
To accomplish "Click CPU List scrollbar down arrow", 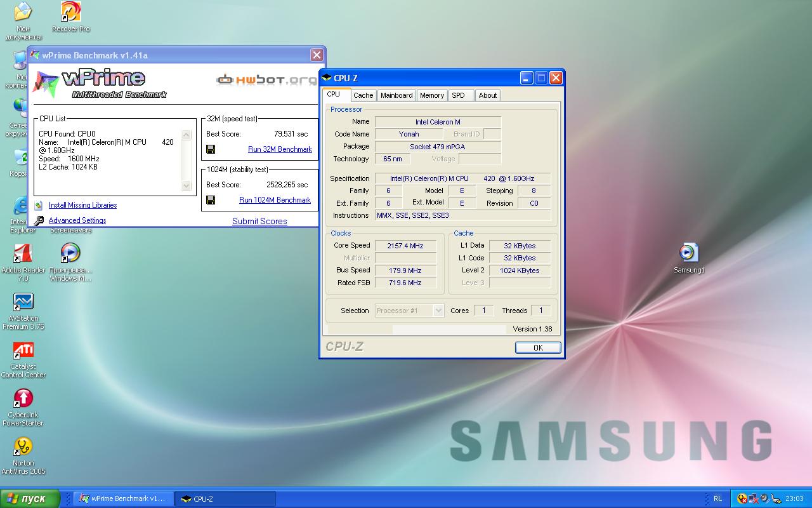I will click(186, 185).
